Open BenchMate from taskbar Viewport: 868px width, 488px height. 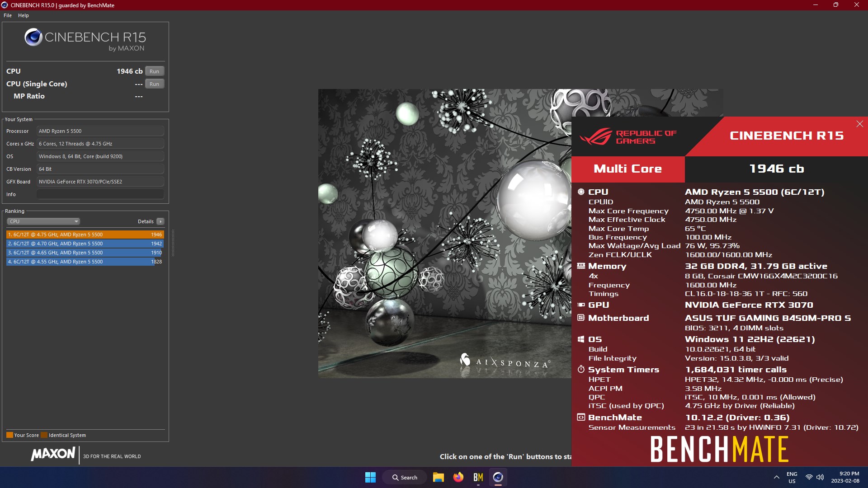478,478
